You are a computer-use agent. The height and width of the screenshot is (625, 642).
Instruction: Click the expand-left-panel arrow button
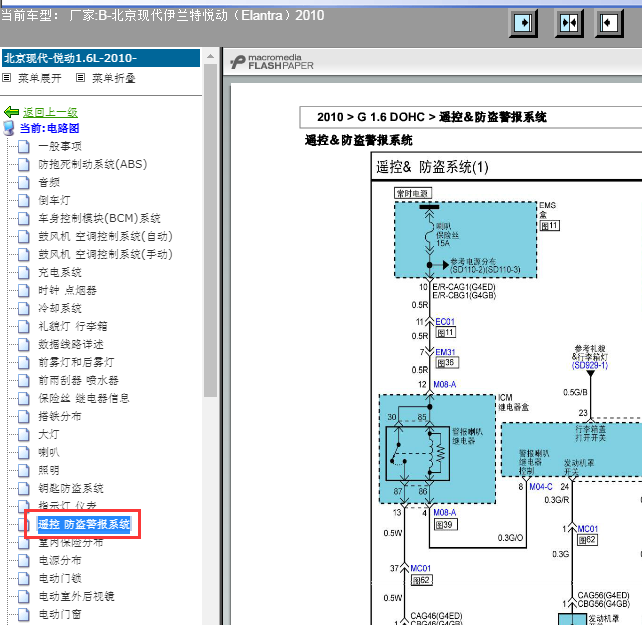pyautogui.click(x=609, y=23)
